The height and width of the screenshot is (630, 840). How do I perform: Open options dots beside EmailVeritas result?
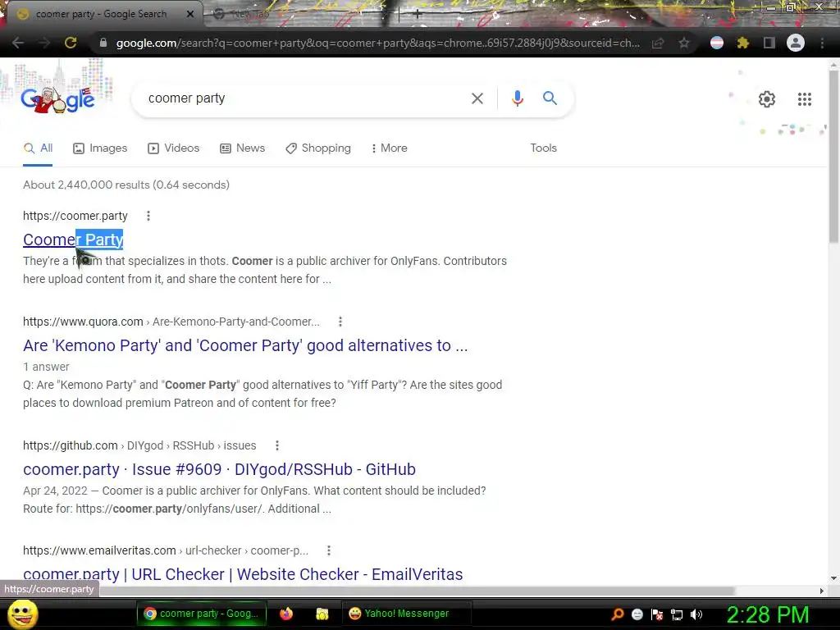(329, 550)
